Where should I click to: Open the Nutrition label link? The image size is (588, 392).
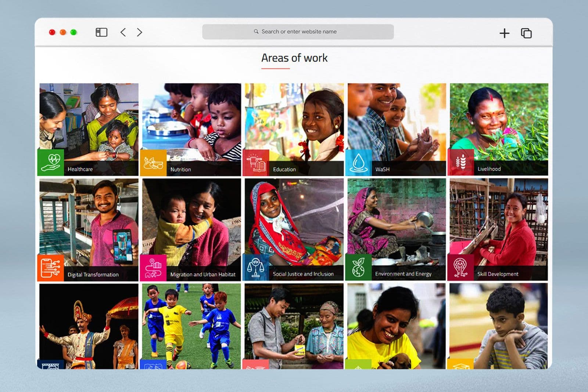(180, 169)
